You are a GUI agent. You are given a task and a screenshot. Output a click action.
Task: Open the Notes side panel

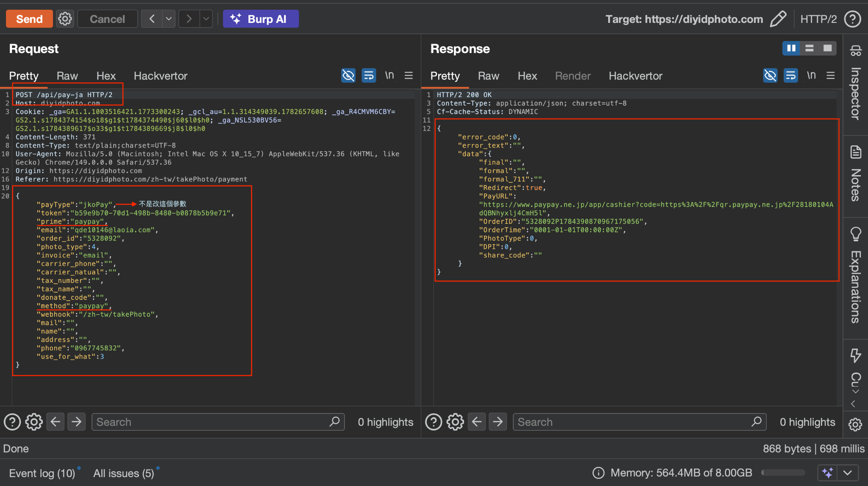pyautogui.click(x=856, y=174)
